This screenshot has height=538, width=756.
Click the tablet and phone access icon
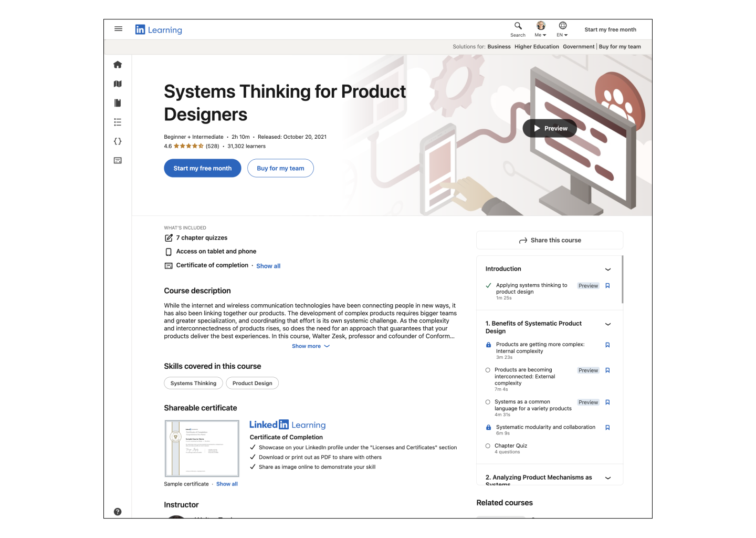(169, 252)
